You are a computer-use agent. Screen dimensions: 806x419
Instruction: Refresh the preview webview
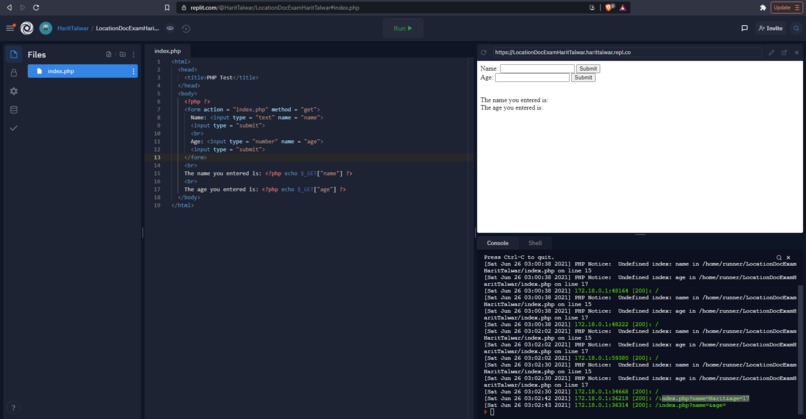click(x=483, y=52)
